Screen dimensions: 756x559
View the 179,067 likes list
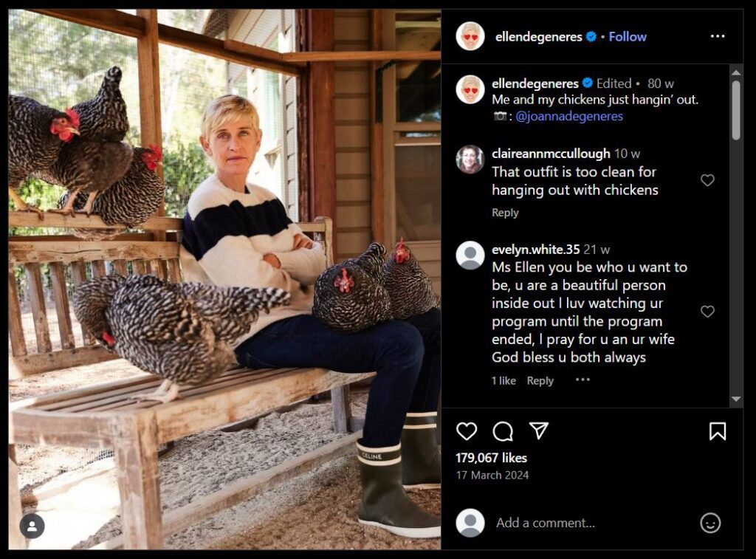point(491,458)
